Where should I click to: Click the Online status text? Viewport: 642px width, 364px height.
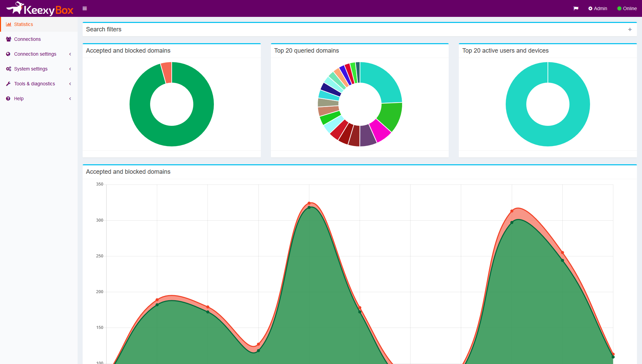click(x=630, y=8)
